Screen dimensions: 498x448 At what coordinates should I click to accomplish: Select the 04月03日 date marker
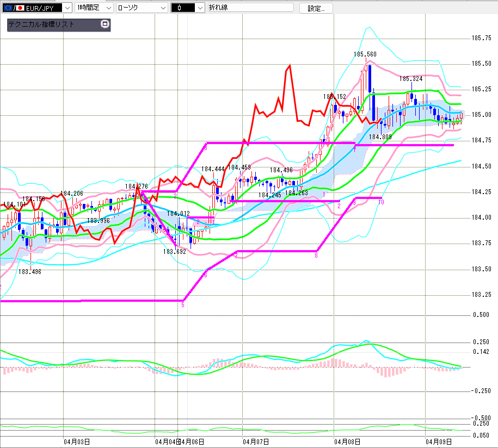pos(76,442)
